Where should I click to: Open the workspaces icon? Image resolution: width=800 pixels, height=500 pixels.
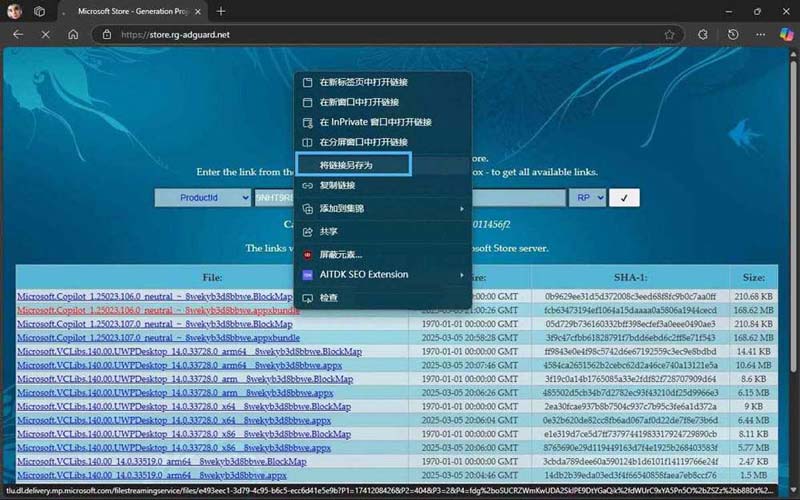tap(39, 11)
